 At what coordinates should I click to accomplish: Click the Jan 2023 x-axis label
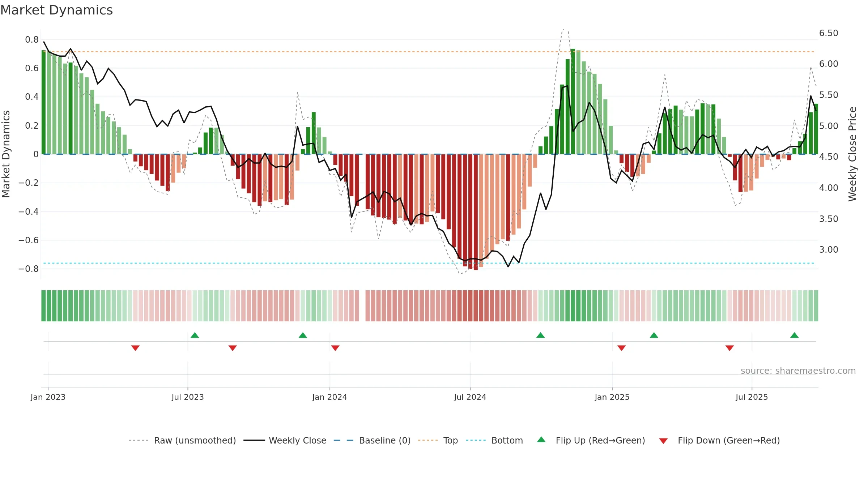click(x=48, y=397)
